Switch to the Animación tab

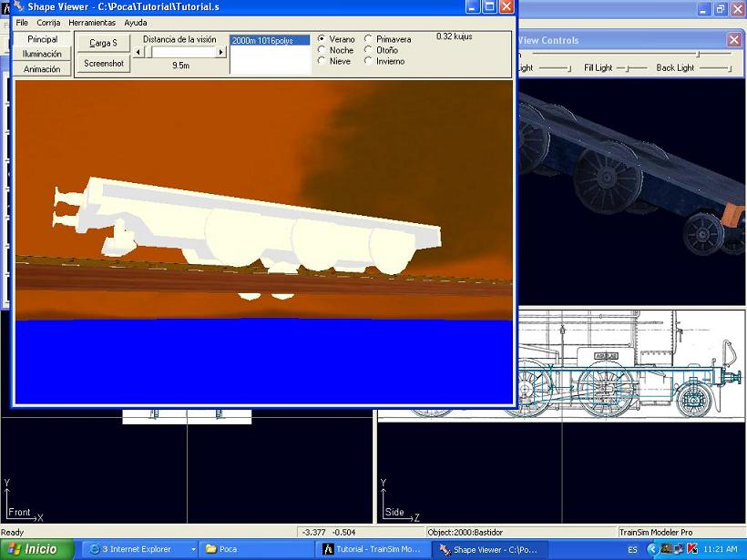(x=42, y=68)
